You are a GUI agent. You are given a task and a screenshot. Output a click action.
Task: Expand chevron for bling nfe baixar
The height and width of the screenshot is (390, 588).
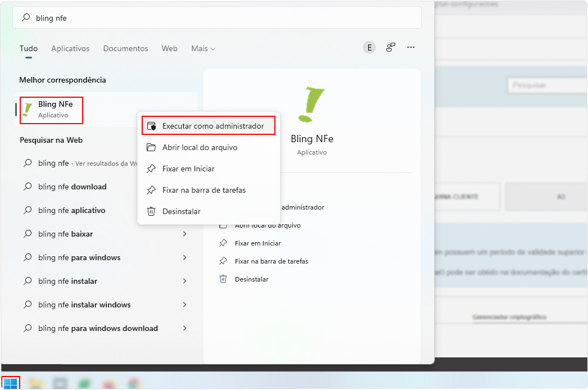point(184,234)
